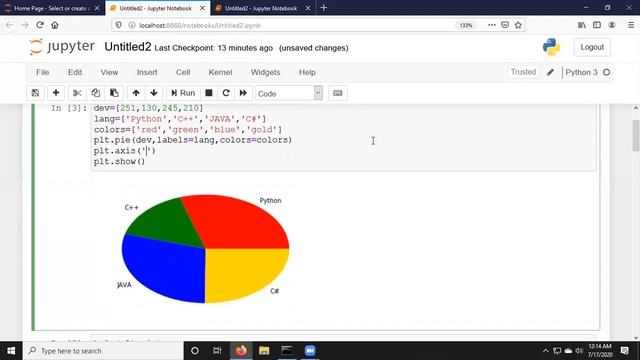Open the page actions three-dots menu
The image size is (640, 360).
click(491, 25)
